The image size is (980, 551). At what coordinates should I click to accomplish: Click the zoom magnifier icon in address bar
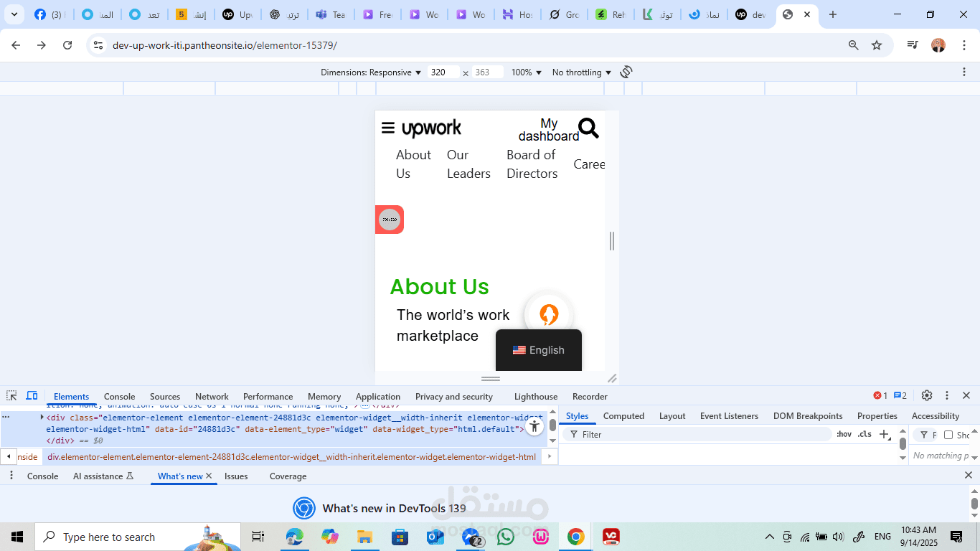[x=854, y=45]
